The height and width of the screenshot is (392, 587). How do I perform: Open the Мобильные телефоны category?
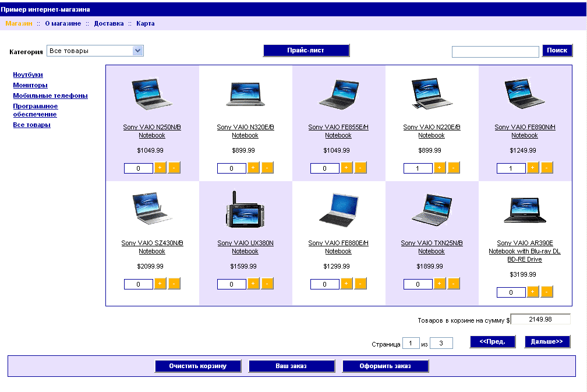tap(51, 96)
